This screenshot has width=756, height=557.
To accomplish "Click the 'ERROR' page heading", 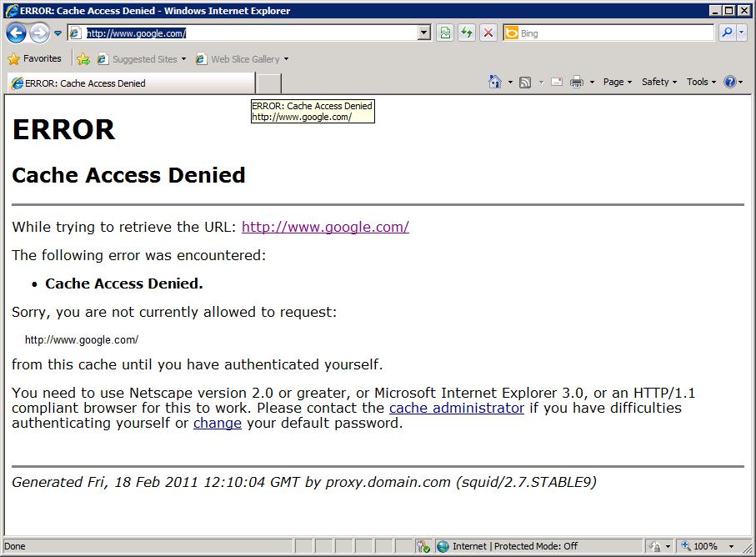I will 63,129.
